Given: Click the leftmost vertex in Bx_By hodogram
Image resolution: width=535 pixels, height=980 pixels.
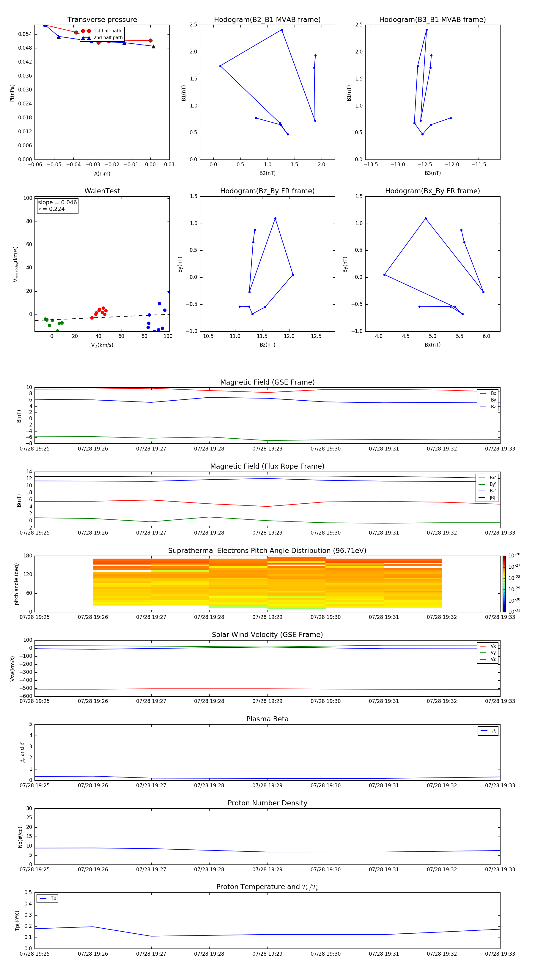Looking at the screenshot, I should pos(384,275).
